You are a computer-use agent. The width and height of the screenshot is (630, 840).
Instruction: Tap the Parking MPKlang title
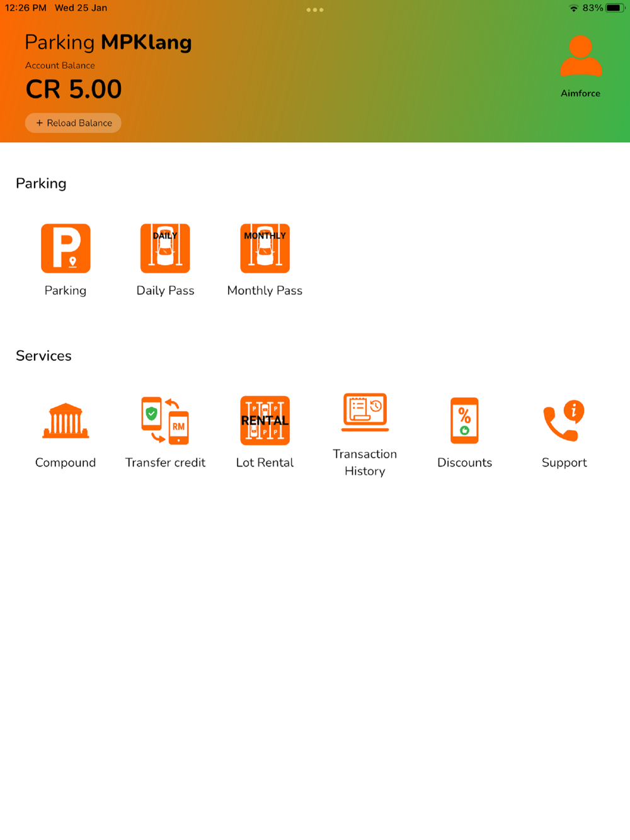pos(108,43)
